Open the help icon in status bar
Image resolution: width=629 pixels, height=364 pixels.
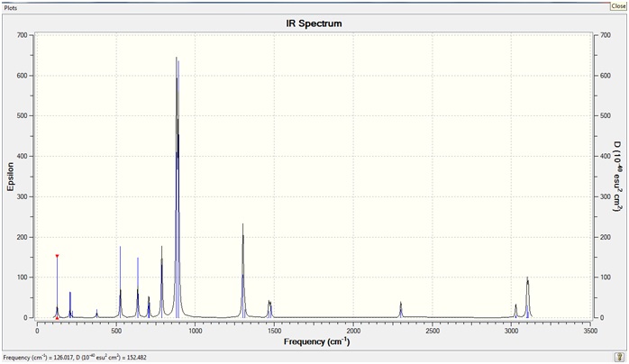[620, 357]
